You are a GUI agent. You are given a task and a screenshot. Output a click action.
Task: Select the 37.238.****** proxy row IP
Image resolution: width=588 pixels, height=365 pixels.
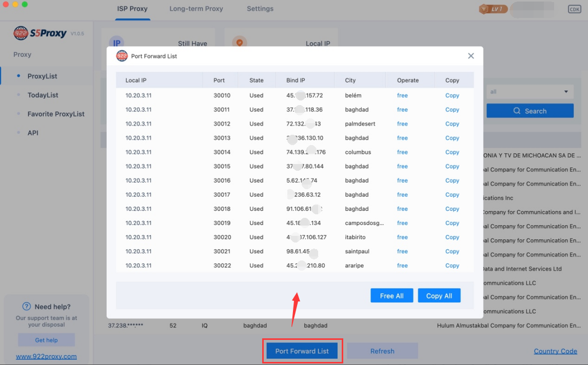[126, 326]
